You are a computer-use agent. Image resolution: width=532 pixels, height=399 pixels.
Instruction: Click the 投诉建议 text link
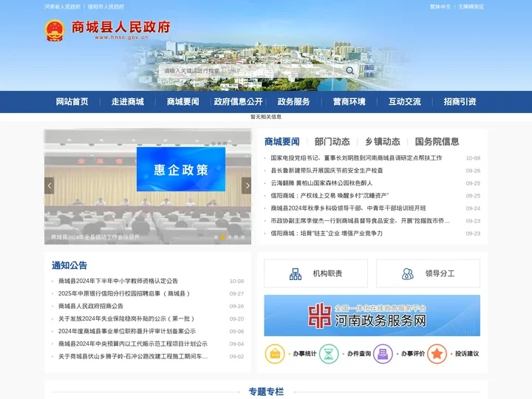(x=467, y=354)
